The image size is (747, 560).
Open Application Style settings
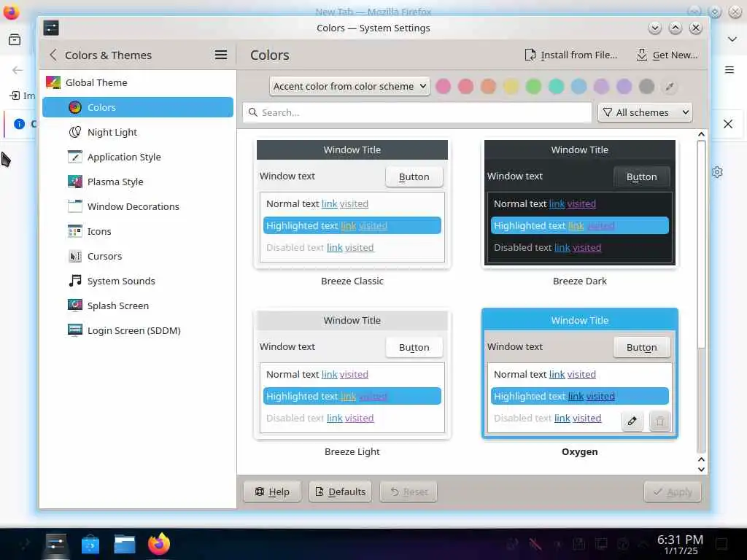(x=138, y=157)
